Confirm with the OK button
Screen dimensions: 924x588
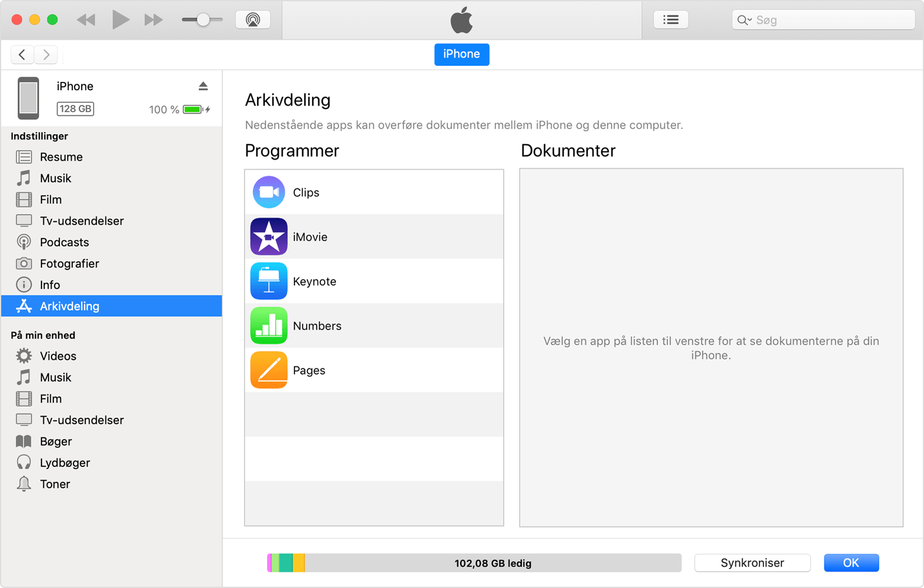(851, 563)
